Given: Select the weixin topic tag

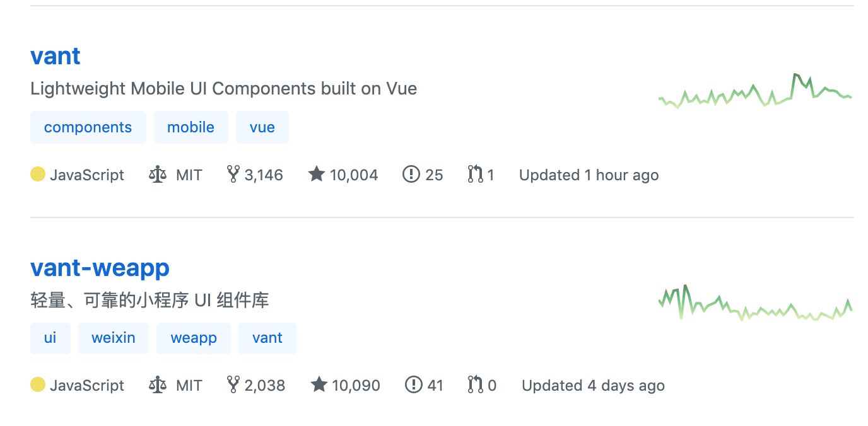Looking at the screenshot, I should [x=114, y=338].
